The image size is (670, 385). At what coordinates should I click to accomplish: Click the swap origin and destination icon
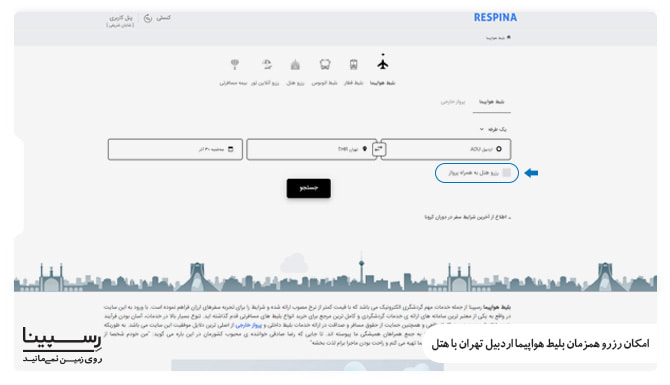pyautogui.click(x=379, y=149)
